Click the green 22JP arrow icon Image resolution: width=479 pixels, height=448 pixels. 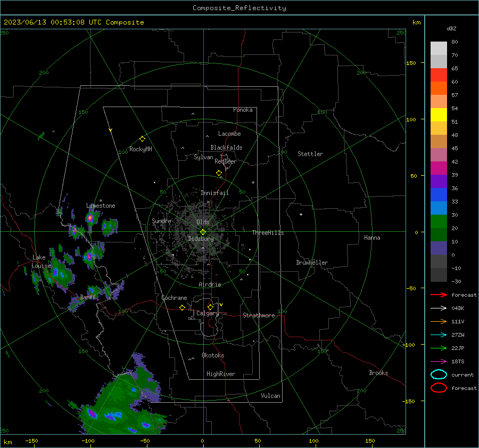pos(439,348)
